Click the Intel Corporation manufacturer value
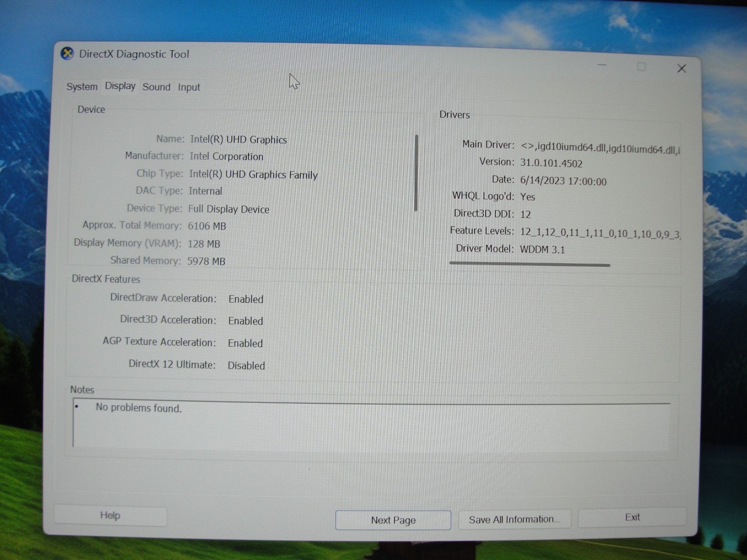This screenshot has width=747, height=560. 226,156
